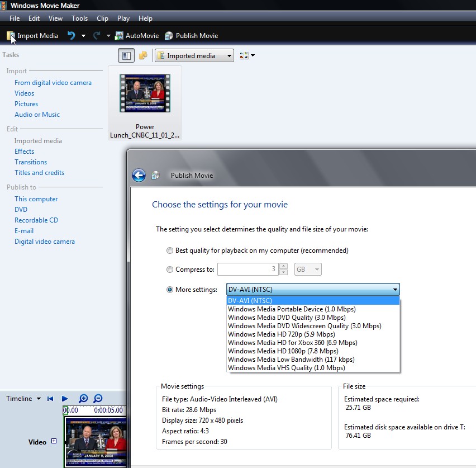Open the Clip menu
476x468 pixels.
click(x=102, y=18)
